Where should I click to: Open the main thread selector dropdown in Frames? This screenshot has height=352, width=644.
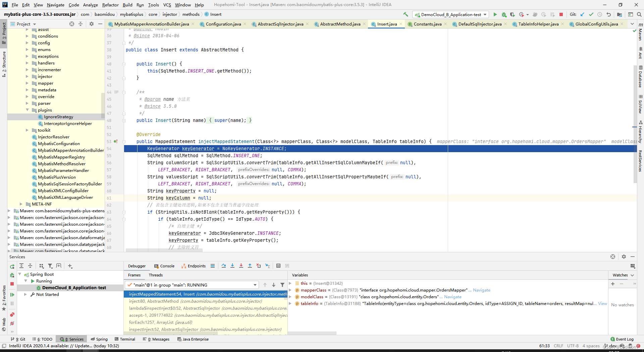tap(192, 285)
